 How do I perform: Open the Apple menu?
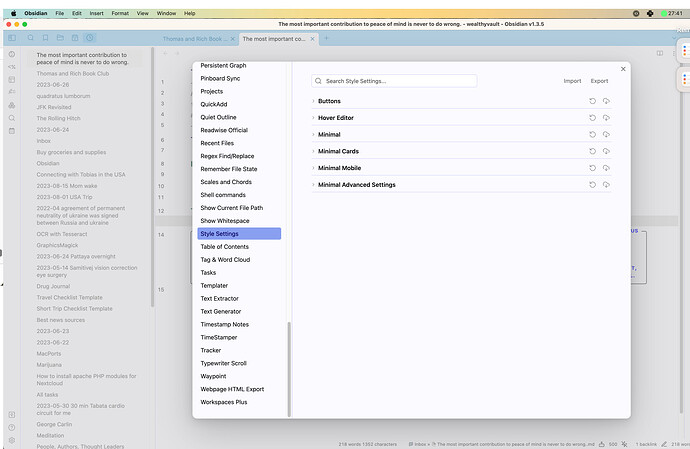click(14, 13)
